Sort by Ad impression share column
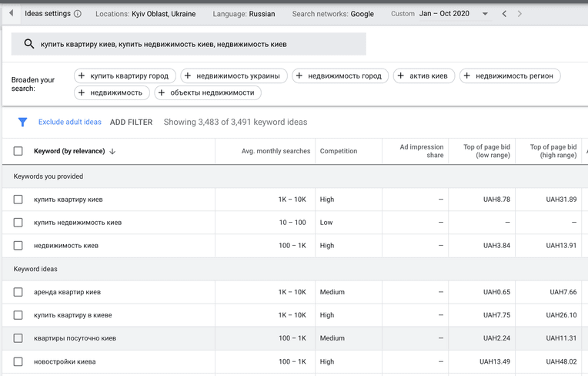The height and width of the screenshot is (376, 588). 422,151
